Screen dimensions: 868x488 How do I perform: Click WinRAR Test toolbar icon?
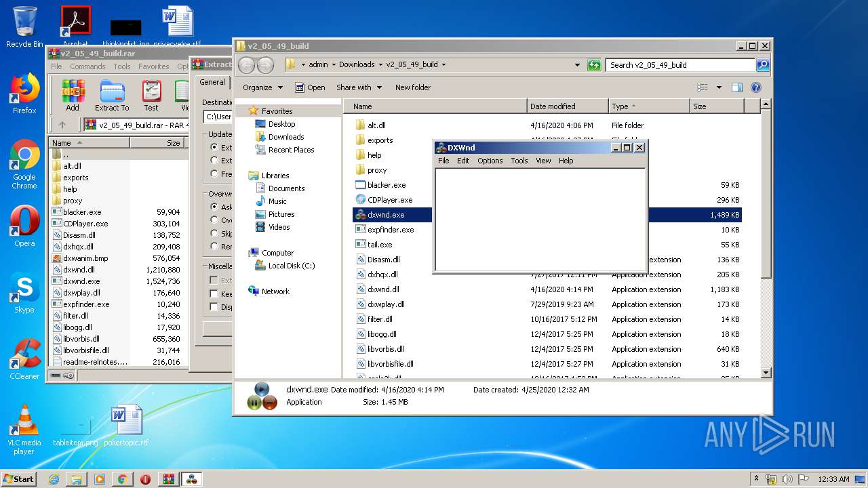click(151, 96)
